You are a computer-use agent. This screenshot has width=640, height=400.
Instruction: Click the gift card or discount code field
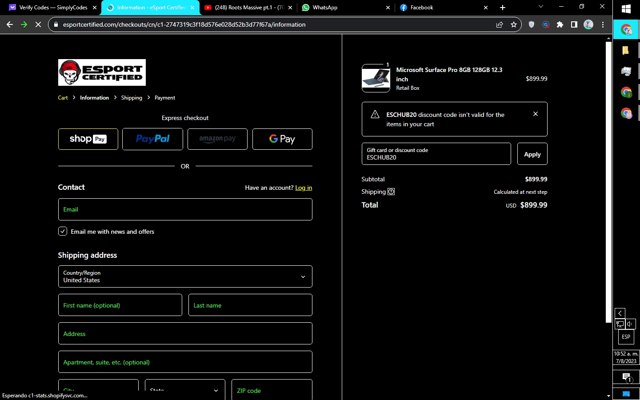(x=436, y=154)
